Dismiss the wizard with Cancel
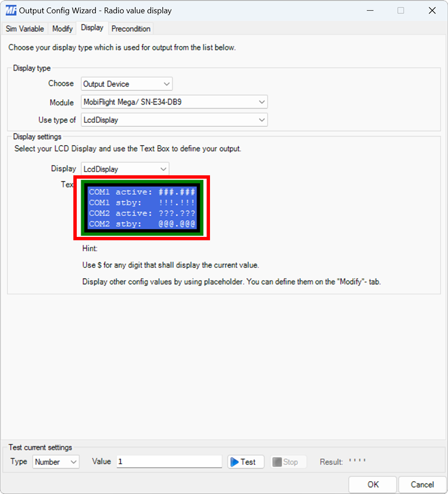This screenshot has width=448, height=494. click(422, 484)
